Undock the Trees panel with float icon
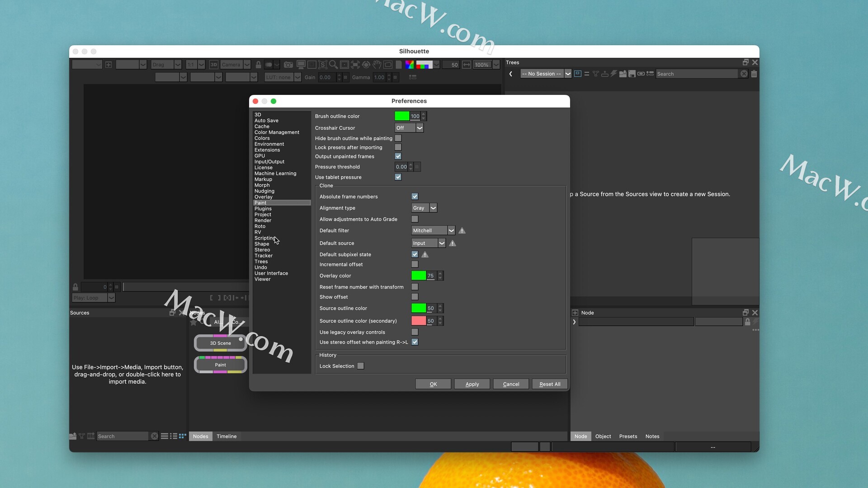Image resolution: width=868 pixels, height=488 pixels. (x=746, y=62)
